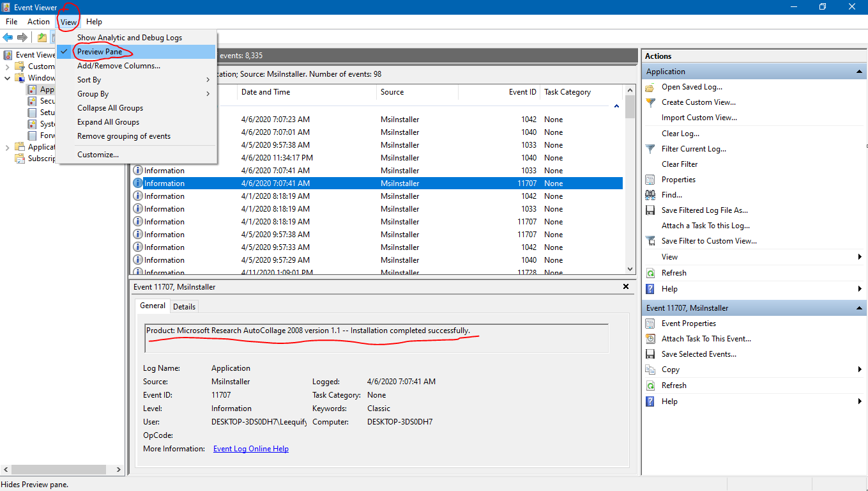The width and height of the screenshot is (868, 491).
Task: Click the Save Filtered Log File floppy icon
Action: (x=650, y=210)
